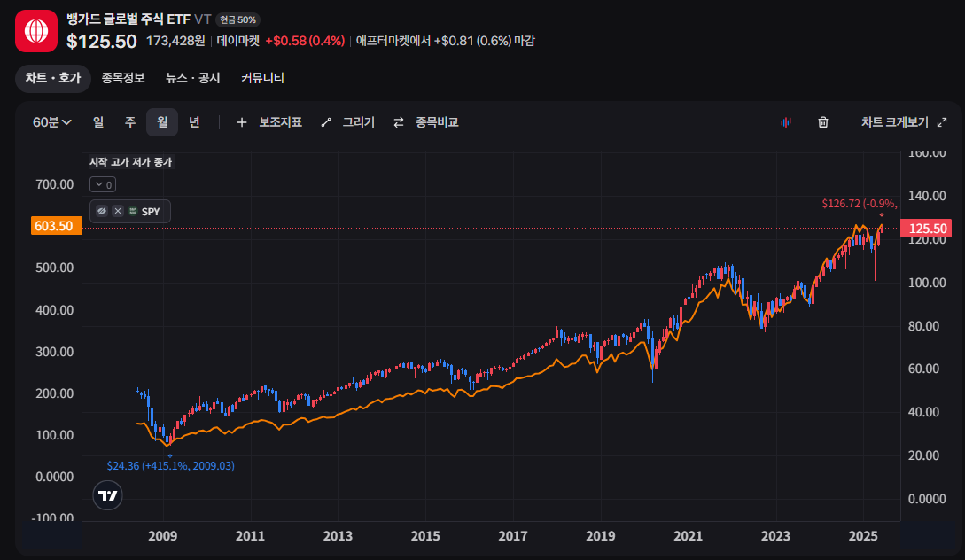Click the red globe VT ETF logo
965x560 pixels.
36,31
